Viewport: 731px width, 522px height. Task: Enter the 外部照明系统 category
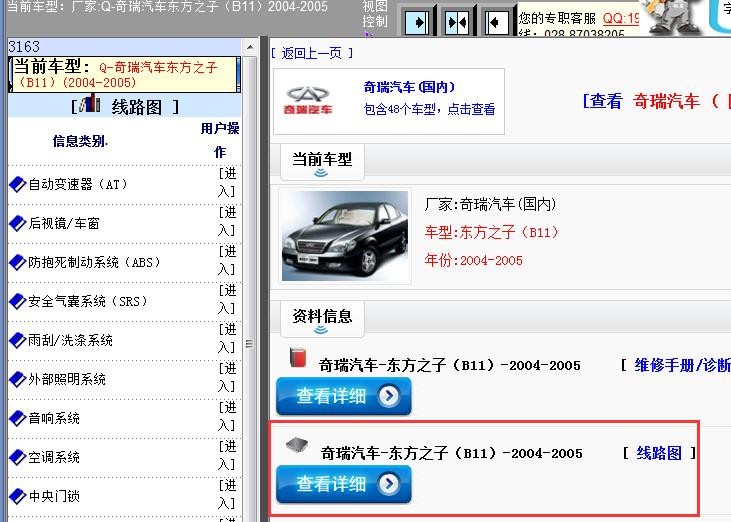[x=228, y=377]
